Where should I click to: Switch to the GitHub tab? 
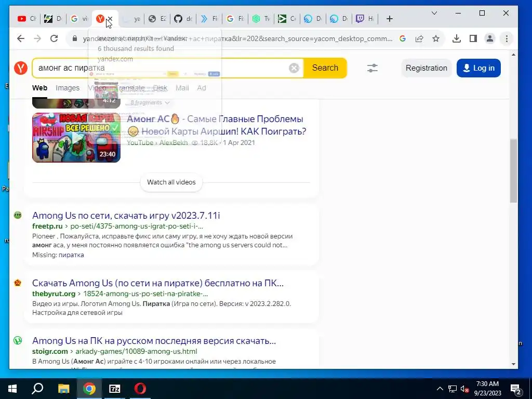(183, 19)
